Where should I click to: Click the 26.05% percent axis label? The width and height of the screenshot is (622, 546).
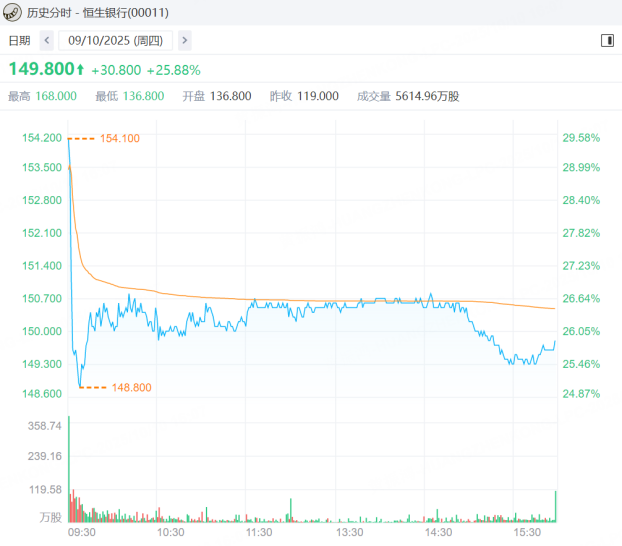click(581, 331)
